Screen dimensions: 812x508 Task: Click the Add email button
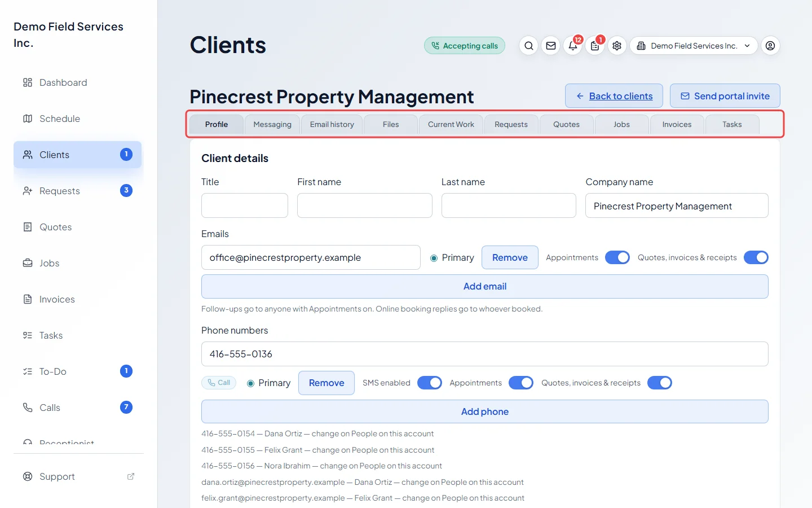click(485, 287)
